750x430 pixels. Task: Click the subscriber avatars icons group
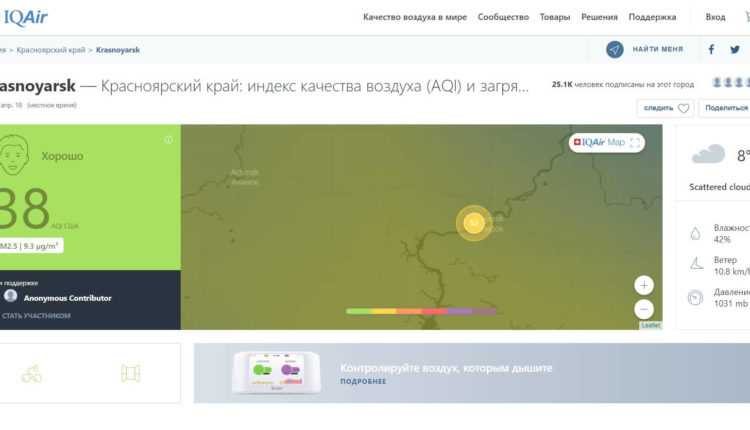tap(730, 83)
